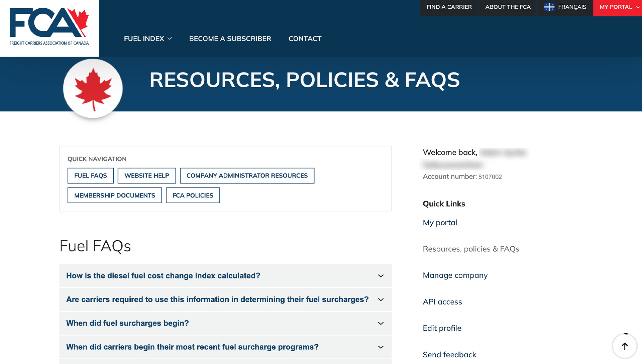This screenshot has width=642, height=364.
Task: Expand 'When did carriers begin their most recent' question
Action: (x=225, y=347)
